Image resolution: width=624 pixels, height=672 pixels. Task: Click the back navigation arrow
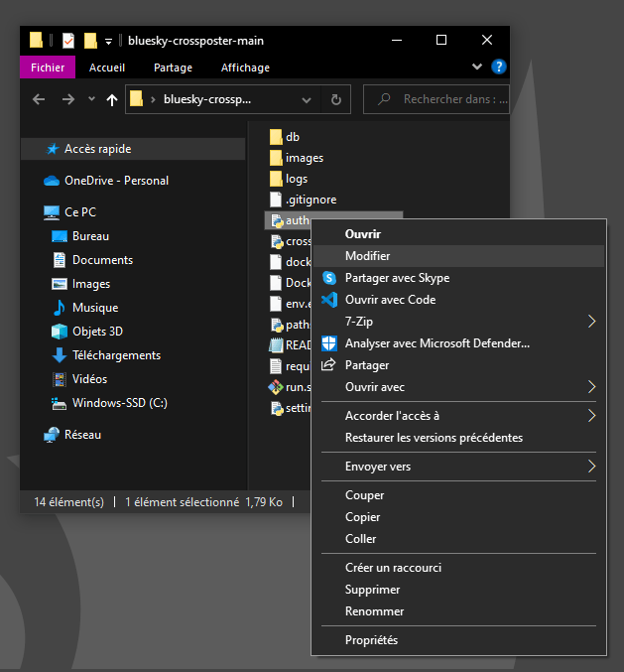click(x=39, y=99)
